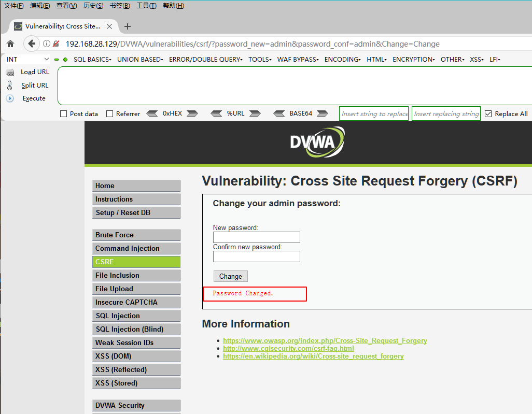Image resolution: width=532 pixels, height=414 pixels.
Task: Click right arrow next to 0xHEX
Action: (192, 113)
